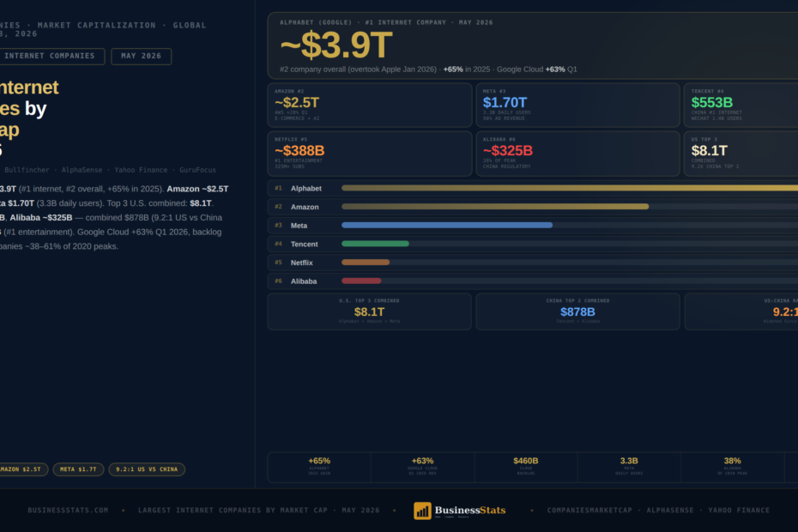The image size is (798, 532).
Task: Click the Amazon row label in chart
Action: click(305, 207)
